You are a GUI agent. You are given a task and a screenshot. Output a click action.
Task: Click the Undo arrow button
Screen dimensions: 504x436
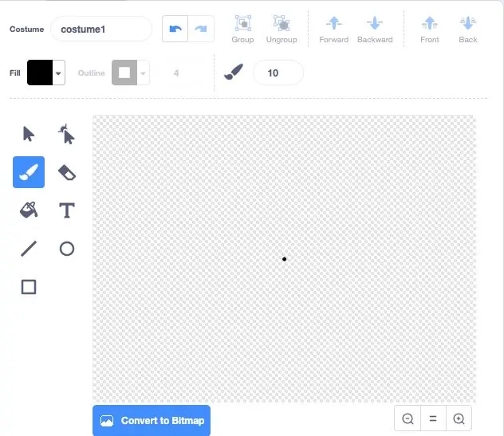point(175,29)
